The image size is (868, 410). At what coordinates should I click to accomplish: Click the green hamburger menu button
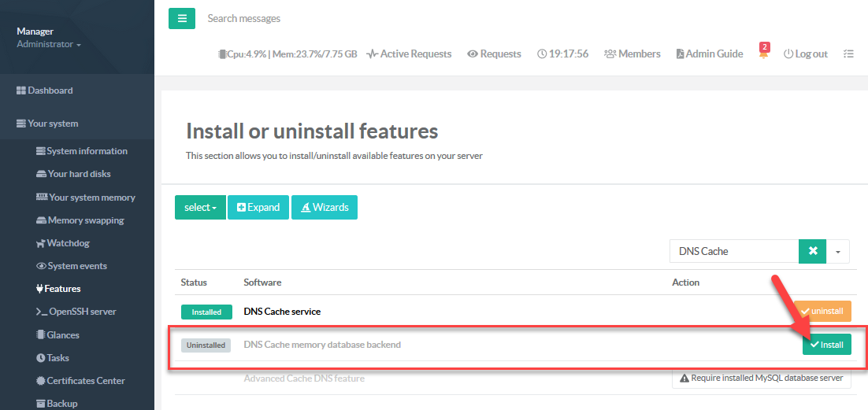click(x=181, y=18)
